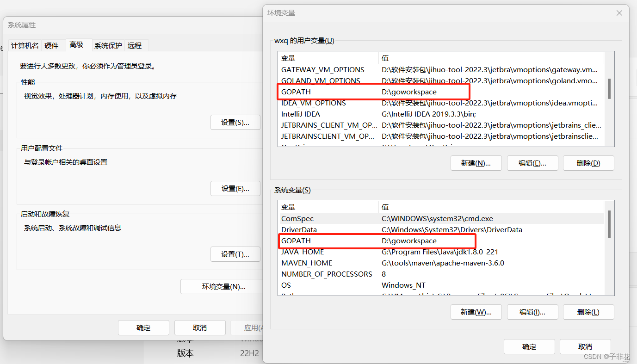Click the C:\Windows\System32\Drivers\DriverData value
This screenshot has height=364, width=637.
click(451, 229)
